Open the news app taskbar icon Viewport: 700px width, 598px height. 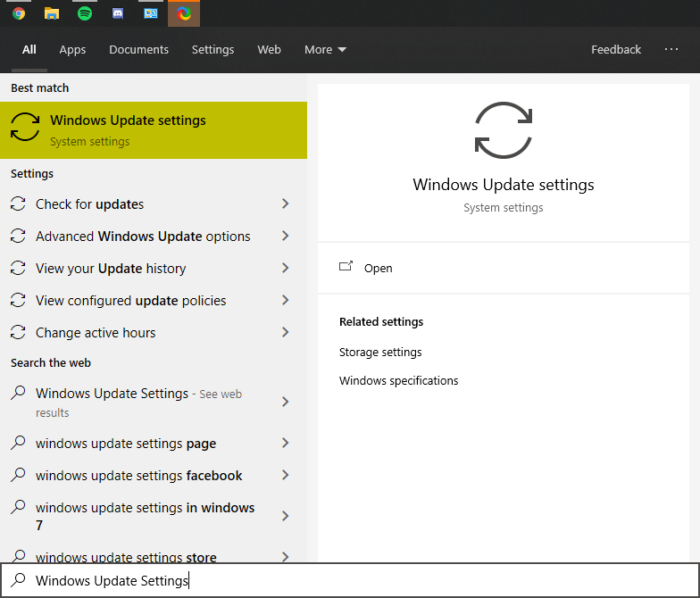coord(151,13)
